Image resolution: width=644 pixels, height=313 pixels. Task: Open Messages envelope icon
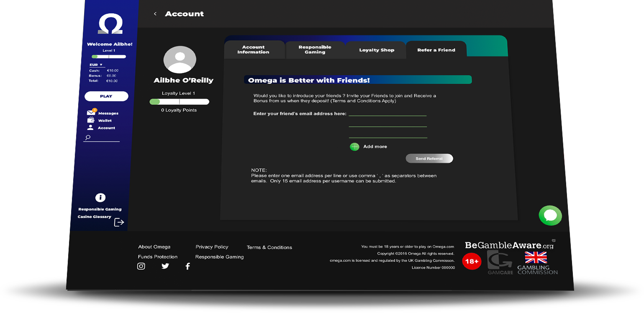click(91, 112)
